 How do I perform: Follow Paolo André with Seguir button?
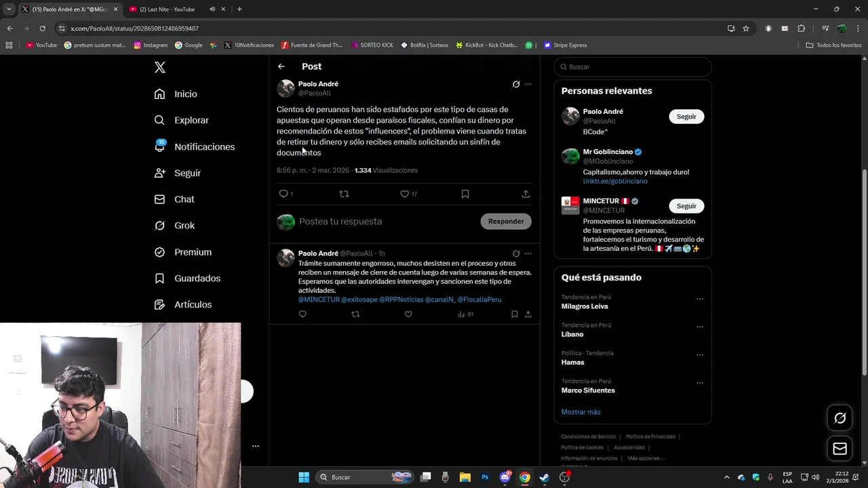click(x=686, y=117)
